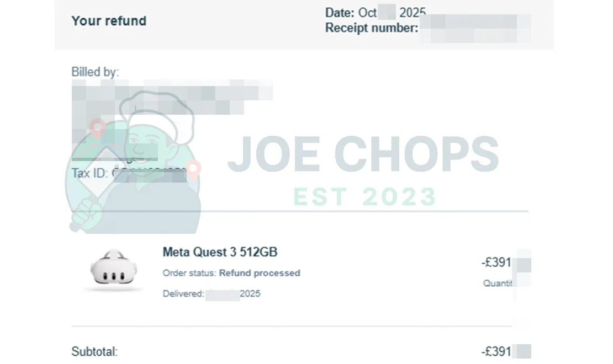Image resolution: width=613 pixels, height=364 pixels.
Task: Click the item price -£391
Action: pyautogui.click(x=496, y=263)
